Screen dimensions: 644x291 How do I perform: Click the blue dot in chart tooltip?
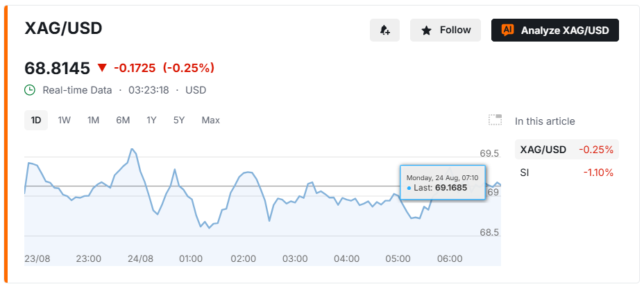[x=409, y=188]
